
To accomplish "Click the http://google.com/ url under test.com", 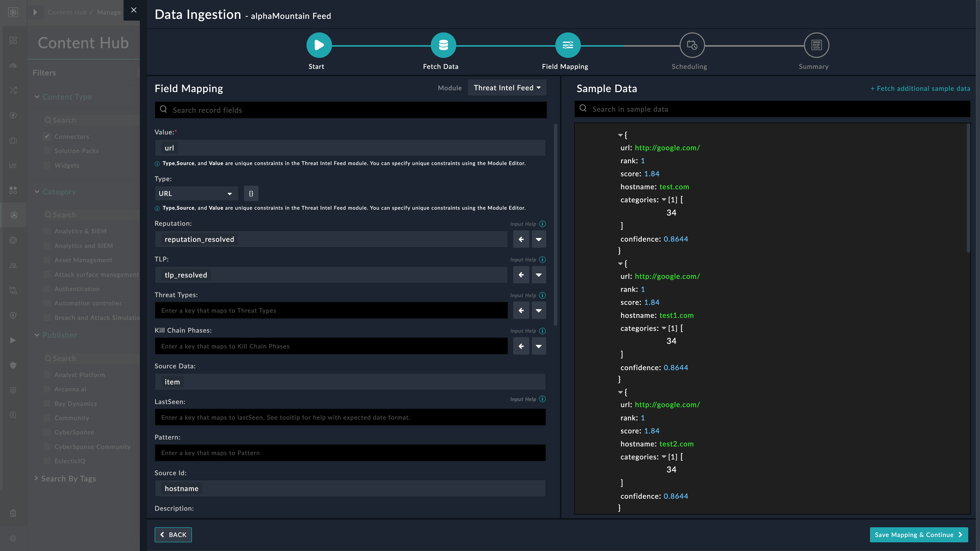I will coord(667,148).
